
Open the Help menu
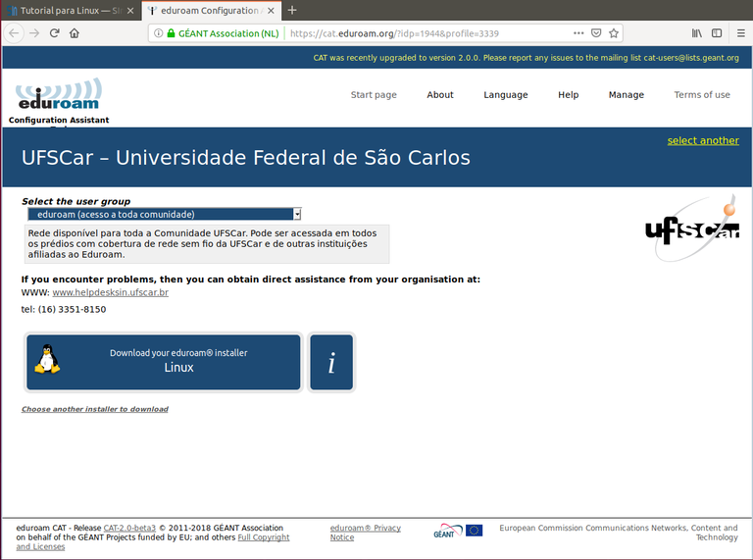coord(568,94)
